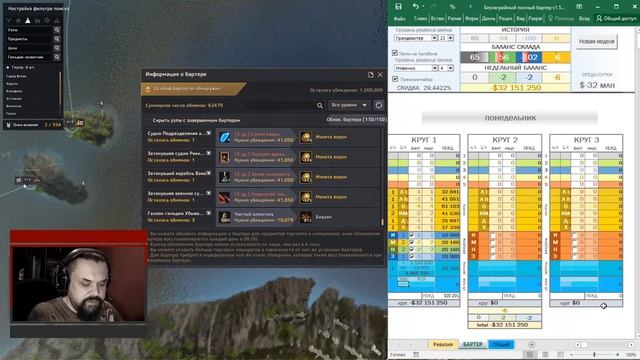This screenshot has height=360, width=640.
Task: Toggle the Скрыть узлы с завершенным бартером checkbox
Action: point(149,121)
